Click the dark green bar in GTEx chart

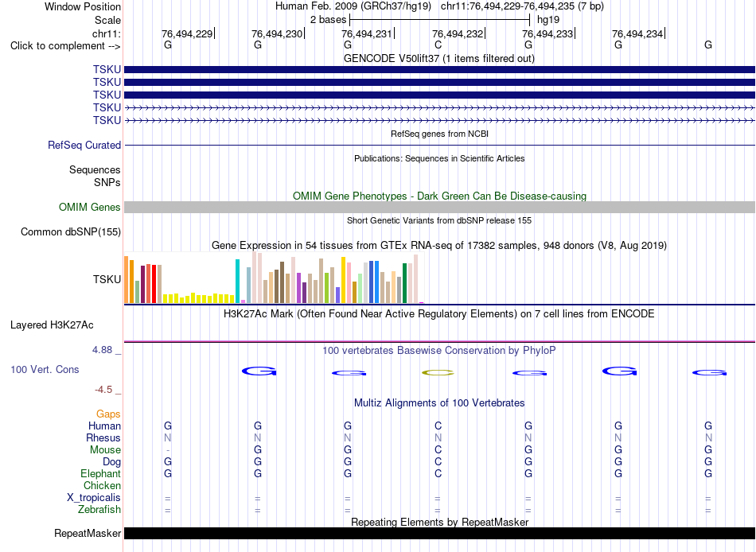(x=404, y=283)
